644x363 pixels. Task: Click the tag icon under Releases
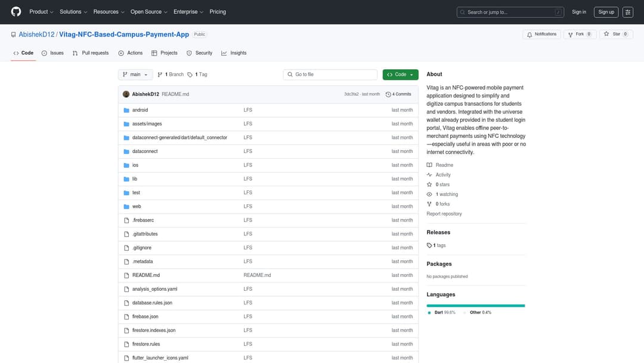tap(429, 245)
